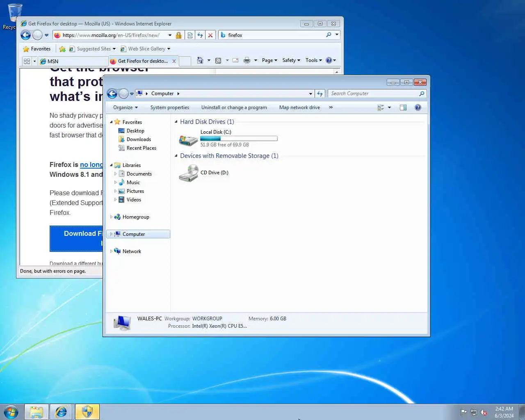Click Map network drive
This screenshot has height=420, width=525.
[x=299, y=107]
